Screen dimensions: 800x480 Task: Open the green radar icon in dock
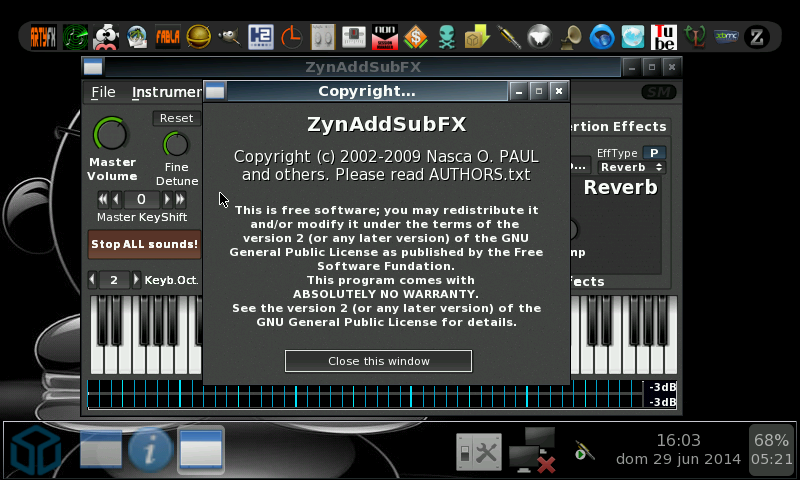[x=75, y=37]
